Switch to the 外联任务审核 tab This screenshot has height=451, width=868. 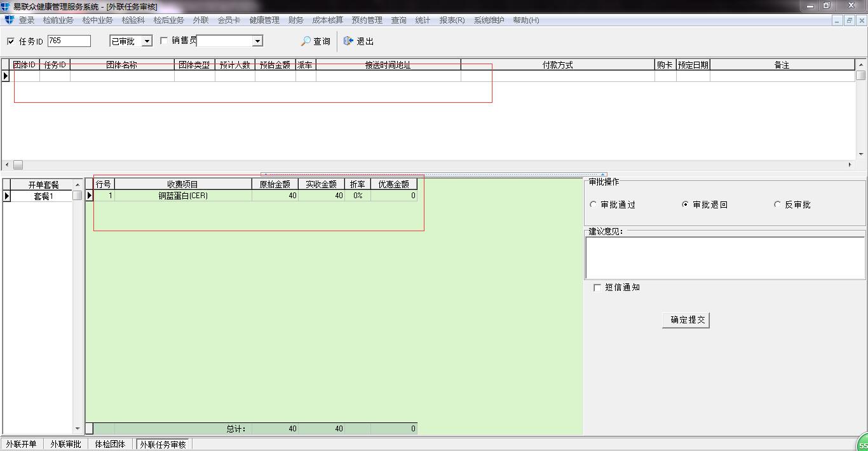[x=163, y=444]
